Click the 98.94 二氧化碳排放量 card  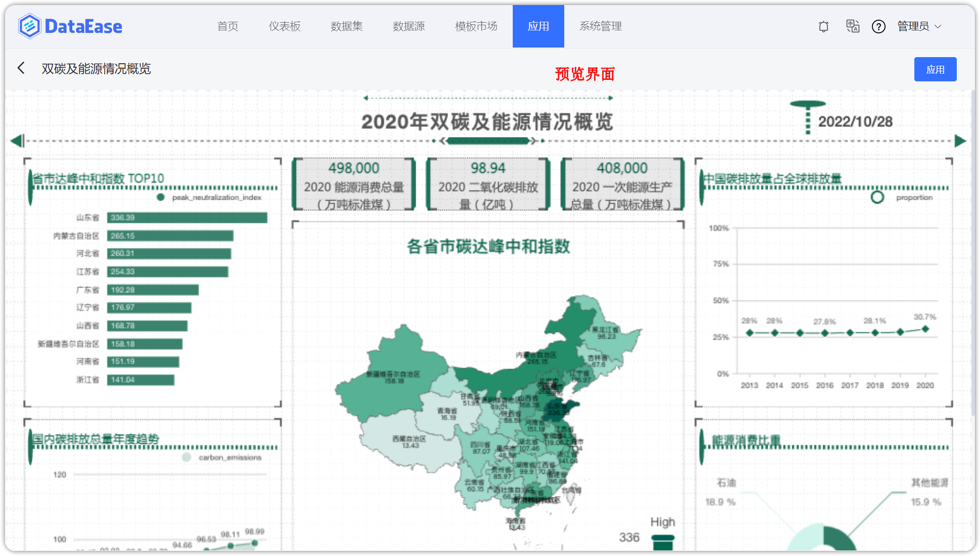(488, 184)
